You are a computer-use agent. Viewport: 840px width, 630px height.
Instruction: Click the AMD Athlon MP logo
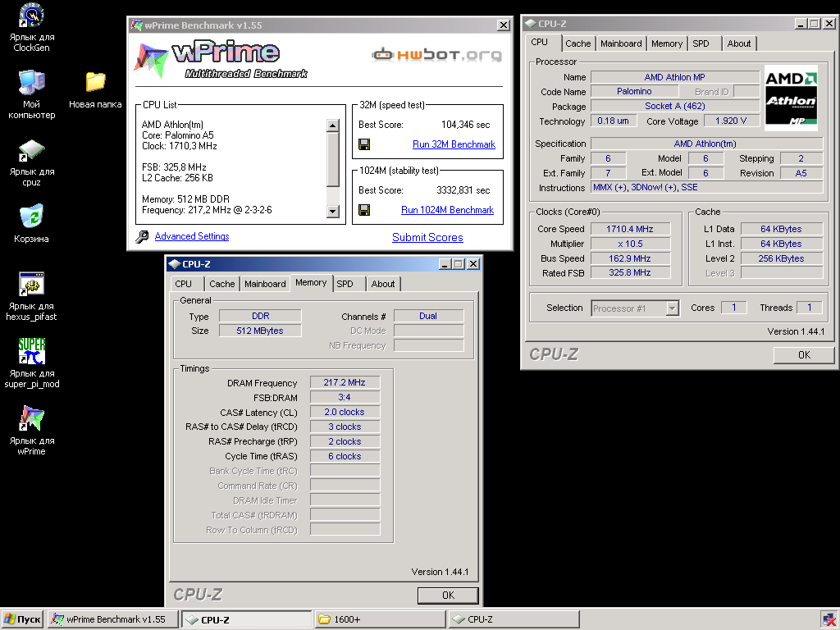click(791, 98)
